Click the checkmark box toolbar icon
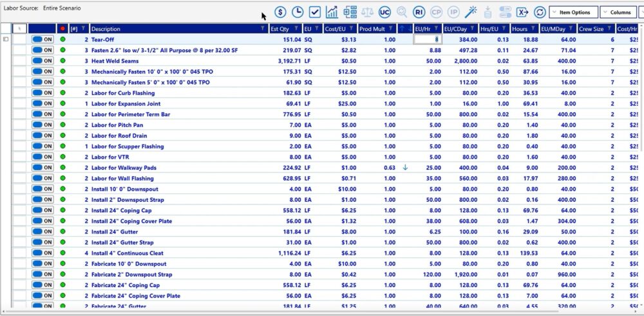Viewport: 644px width, 316px height. (315, 12)
